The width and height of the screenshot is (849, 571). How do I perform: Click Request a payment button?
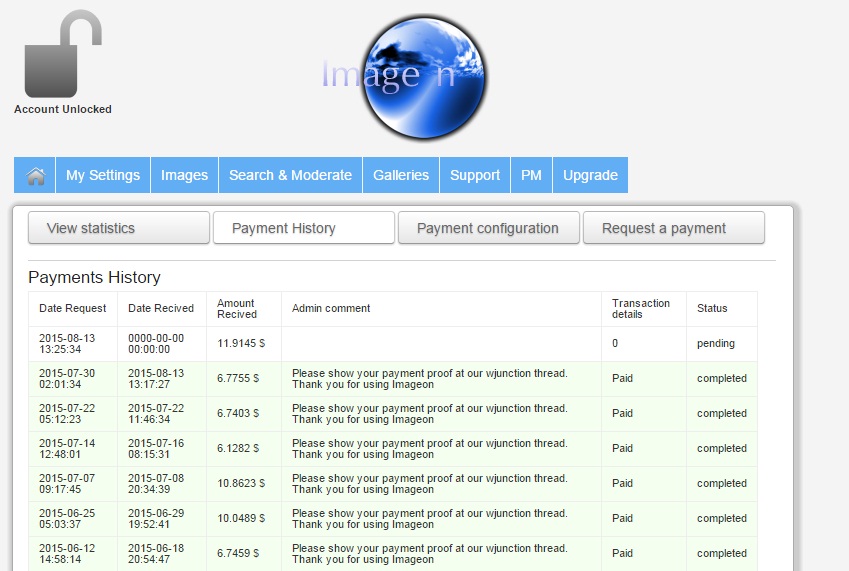click(674, 228)
